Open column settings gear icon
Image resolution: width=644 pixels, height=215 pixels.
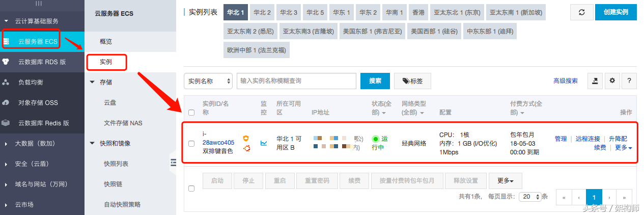click(x=612, y=80)
